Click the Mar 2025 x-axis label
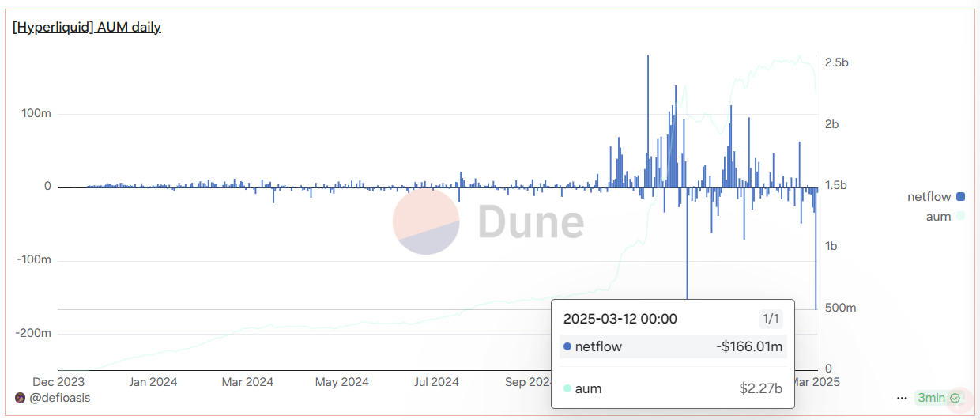 tap(819, 382)
